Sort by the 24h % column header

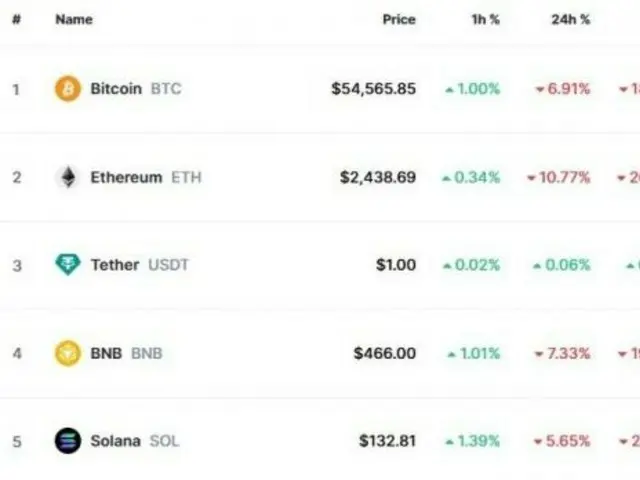(x=571, y=19)
